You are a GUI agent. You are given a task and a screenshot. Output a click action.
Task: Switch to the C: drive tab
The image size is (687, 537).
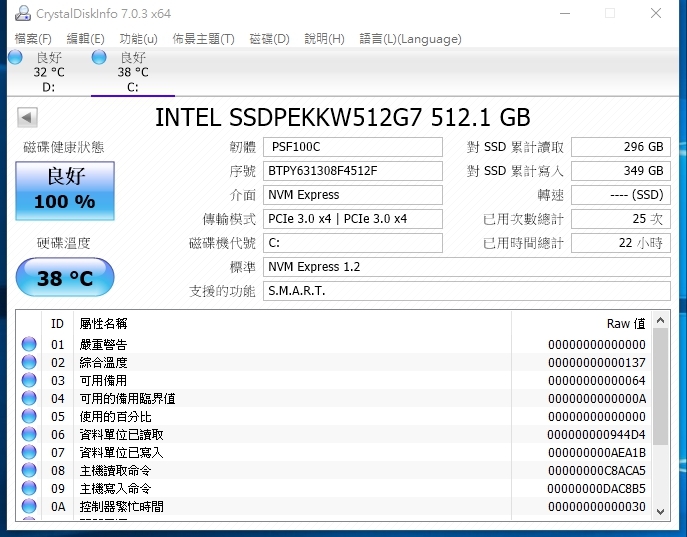pyautogui.click(x=133, y=72)
